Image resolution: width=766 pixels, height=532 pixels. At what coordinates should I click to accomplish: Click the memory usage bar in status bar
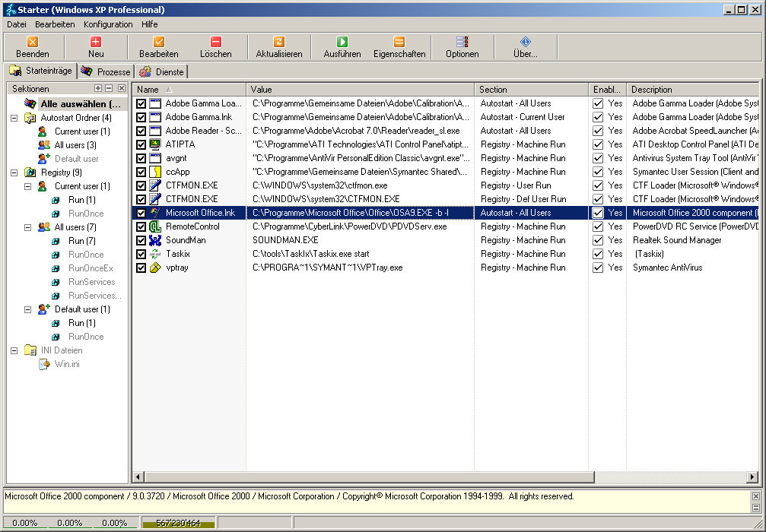pyautogui.click(x=178, y=523)
